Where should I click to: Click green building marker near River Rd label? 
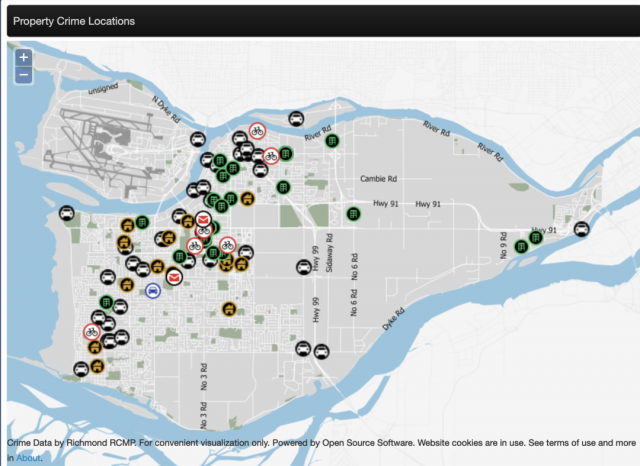point(331,141)
